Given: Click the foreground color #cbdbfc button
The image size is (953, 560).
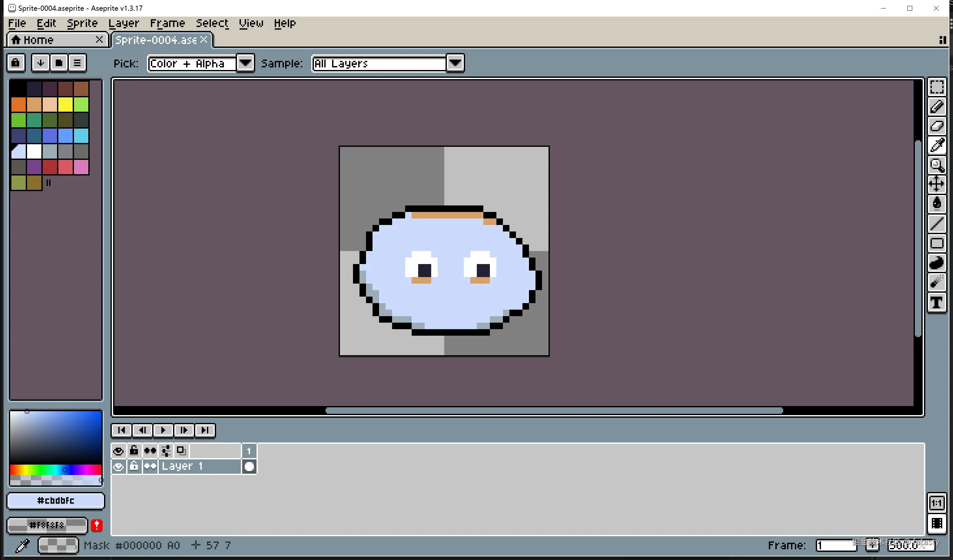Looking at the screenshot, I should [56, 501].
